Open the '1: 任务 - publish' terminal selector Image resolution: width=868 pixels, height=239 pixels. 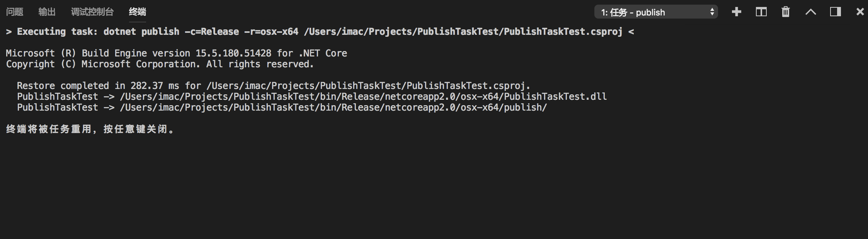point(656,12)
